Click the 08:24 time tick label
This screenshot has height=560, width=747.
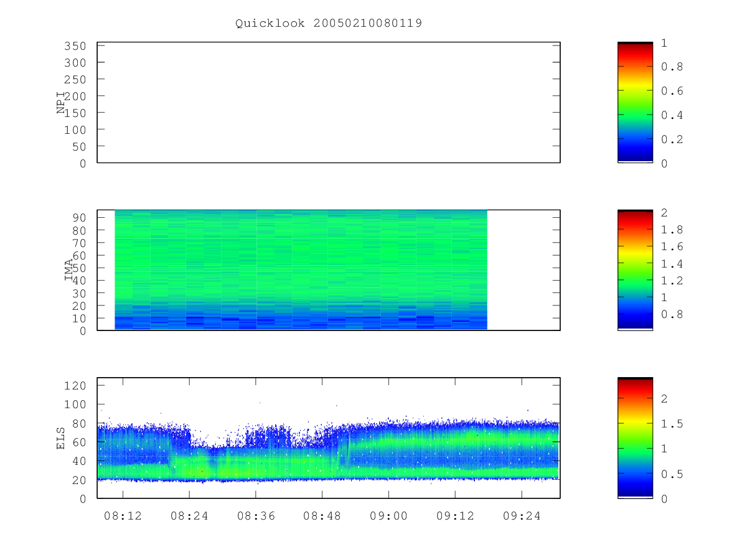[189, 516]
